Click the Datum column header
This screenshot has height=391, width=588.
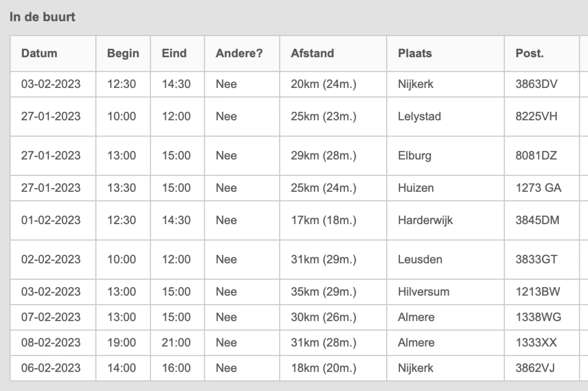pos(39,53)
